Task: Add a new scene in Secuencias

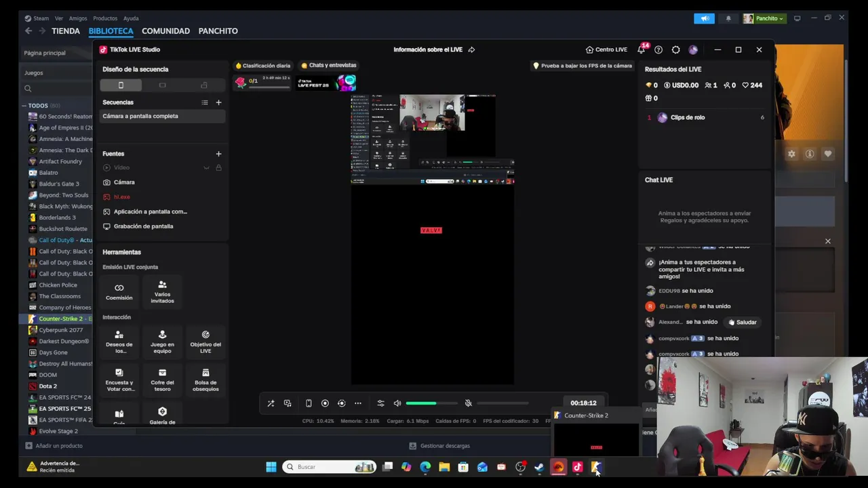Action: 218,102
